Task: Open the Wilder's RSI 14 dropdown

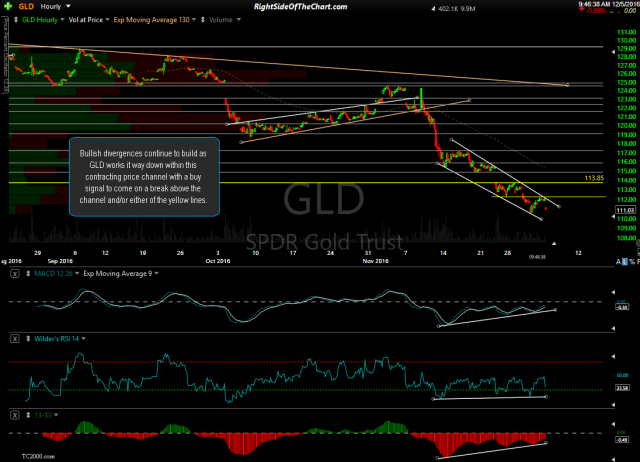Action: 84,339
